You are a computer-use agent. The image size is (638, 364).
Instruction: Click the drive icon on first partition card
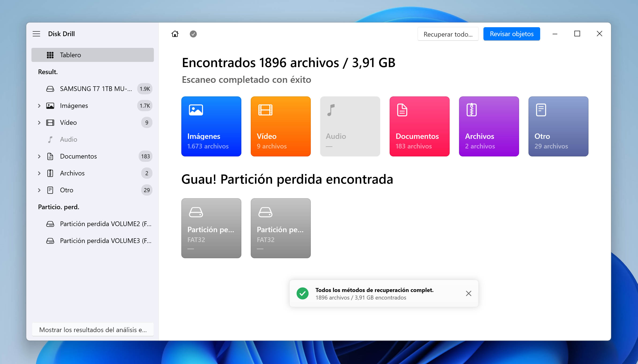[196, 212]
